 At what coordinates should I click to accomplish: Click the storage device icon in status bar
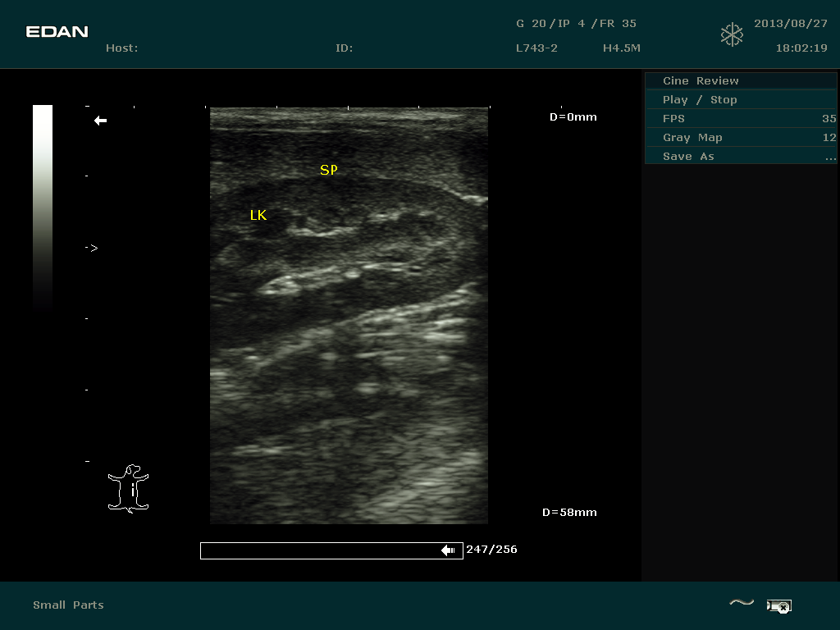tap(778, 606)
